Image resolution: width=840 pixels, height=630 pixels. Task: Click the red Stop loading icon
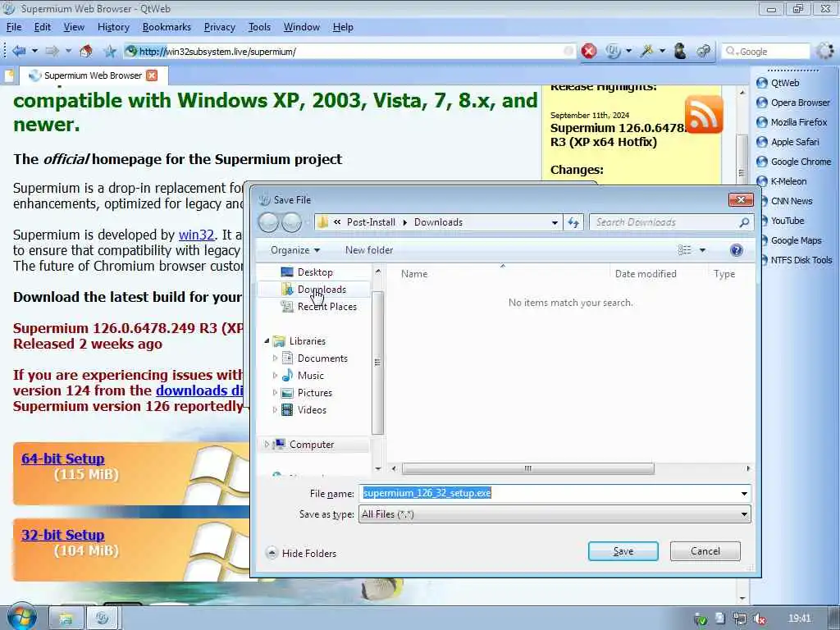pos(589,51)
